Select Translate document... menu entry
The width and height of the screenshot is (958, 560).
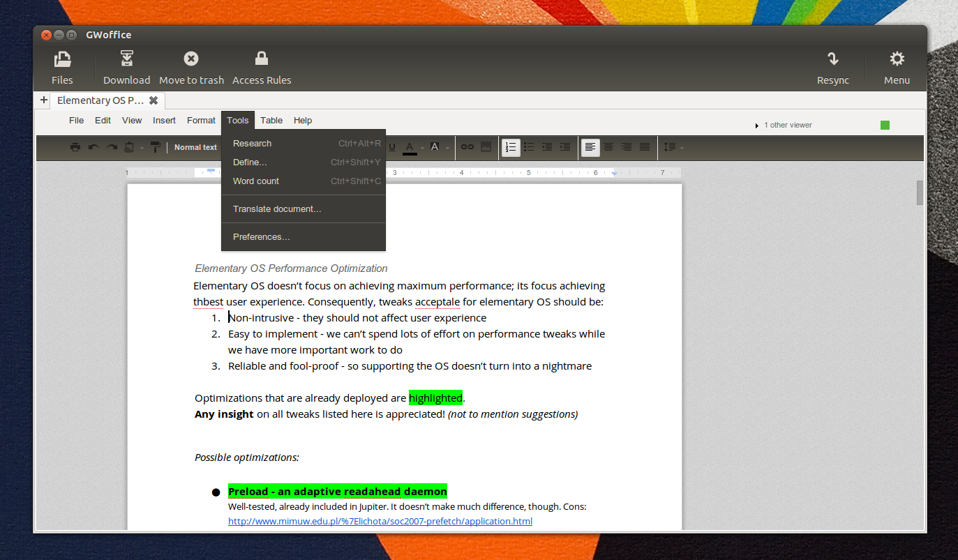click(x=304, y=209)
